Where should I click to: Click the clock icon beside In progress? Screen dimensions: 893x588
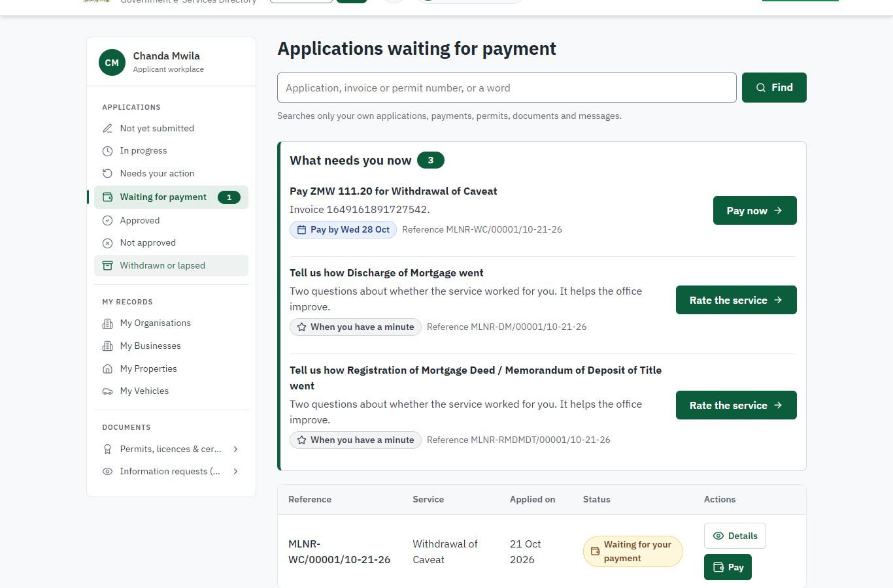tap(108, 151)
